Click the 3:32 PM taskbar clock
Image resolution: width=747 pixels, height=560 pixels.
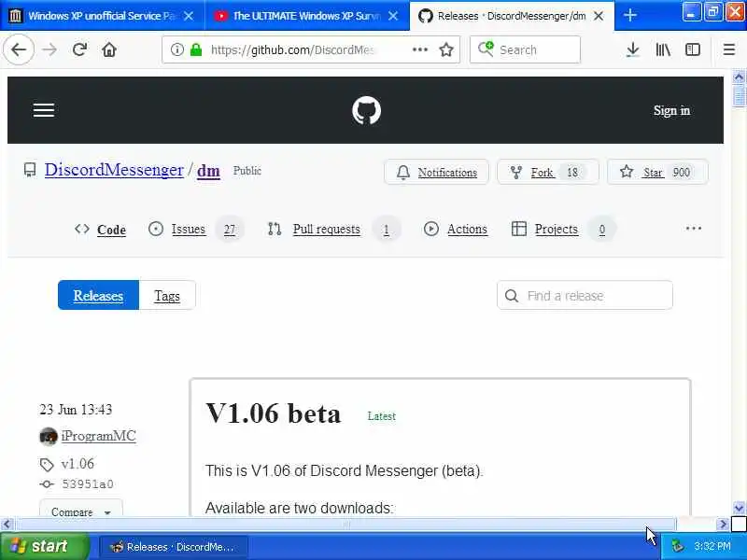[712, 546]
